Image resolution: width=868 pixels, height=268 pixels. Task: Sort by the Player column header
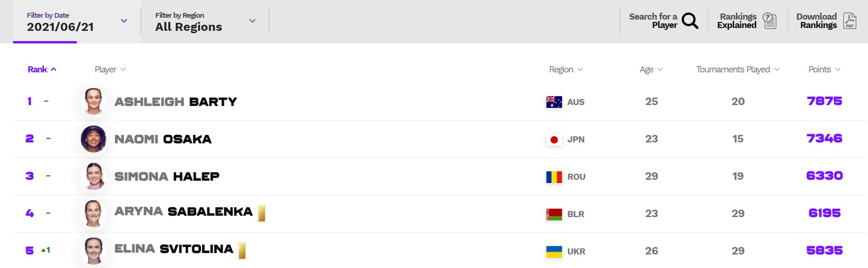click(x=110, y=70)
